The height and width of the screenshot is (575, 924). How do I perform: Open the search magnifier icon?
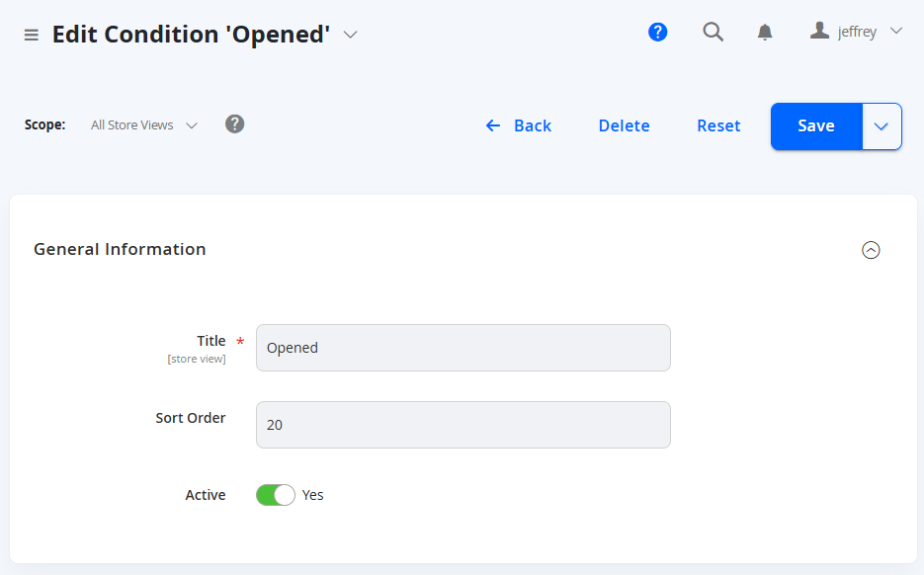click(x=714, y=32)
